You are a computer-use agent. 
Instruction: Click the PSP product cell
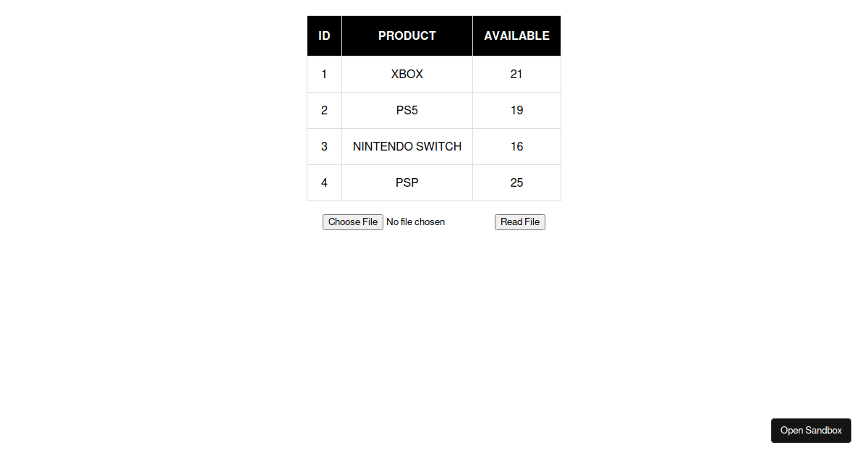point(407,182)
